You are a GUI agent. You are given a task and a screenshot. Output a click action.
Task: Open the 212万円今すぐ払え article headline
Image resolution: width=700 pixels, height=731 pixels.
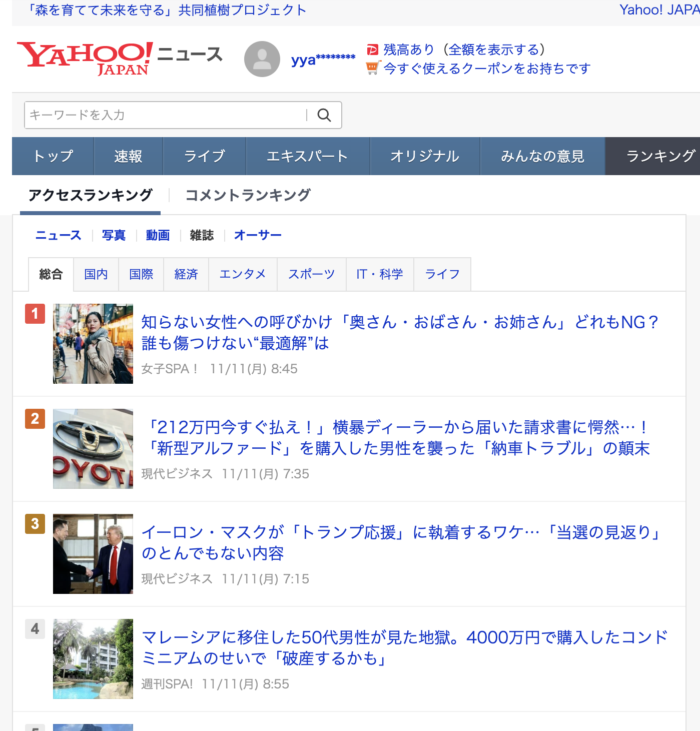coord(396,437)
